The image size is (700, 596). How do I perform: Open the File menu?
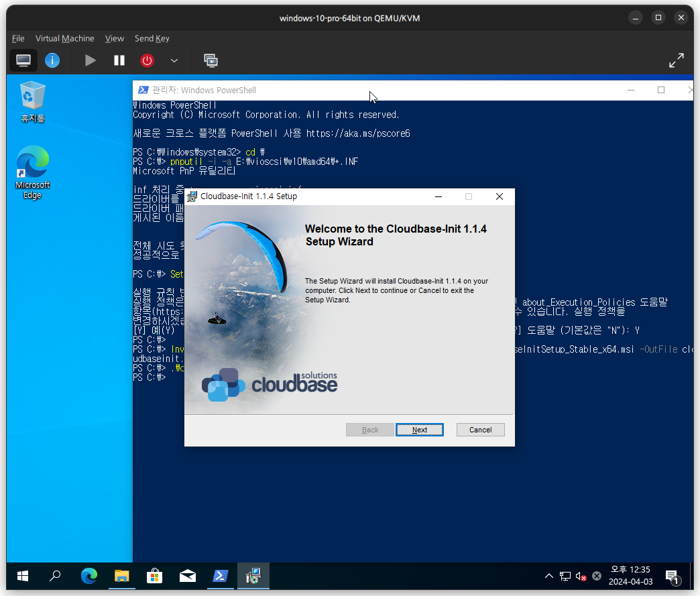point(18,38)
